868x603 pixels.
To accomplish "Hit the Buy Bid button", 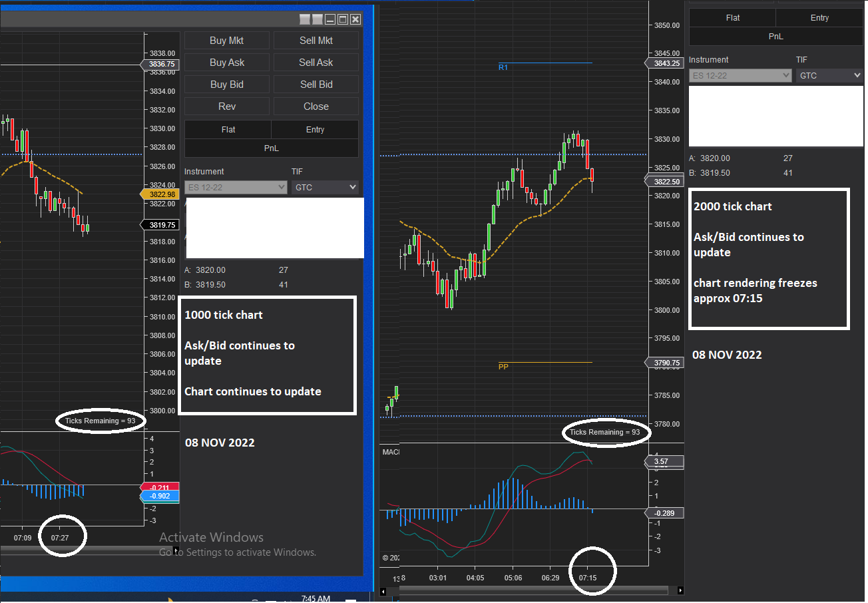I will pos(227,85).
